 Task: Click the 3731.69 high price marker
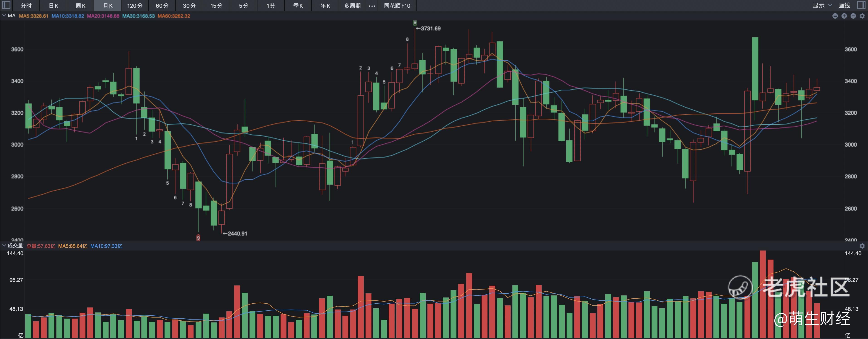[x=428, y=28]
